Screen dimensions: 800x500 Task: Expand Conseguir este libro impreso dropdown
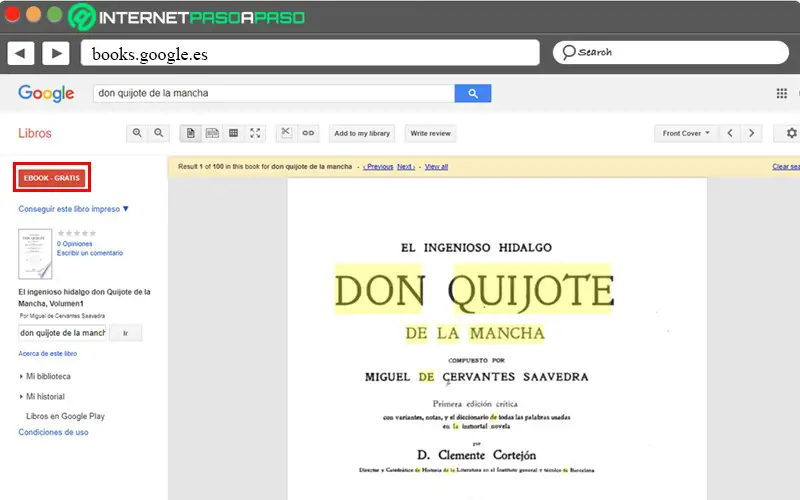click(x=73, y=209)
